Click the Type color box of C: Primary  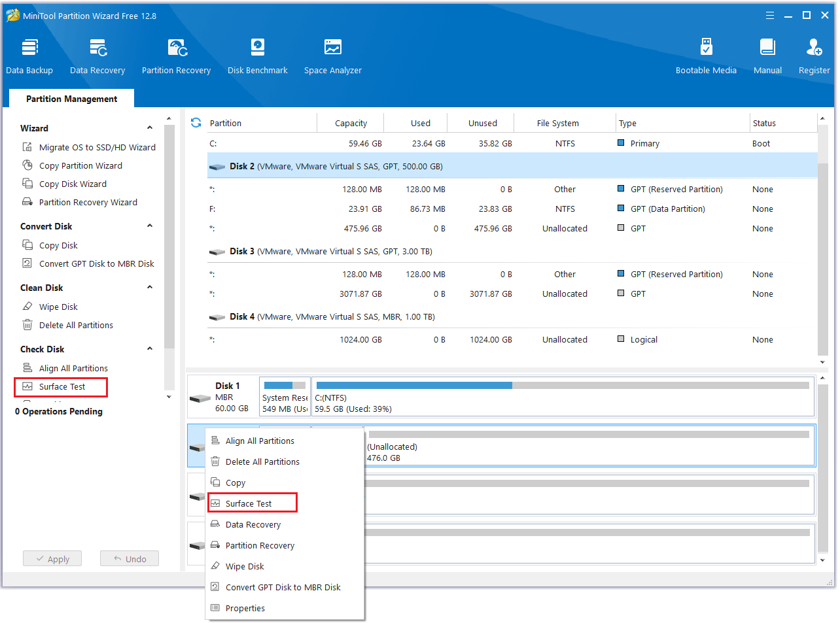tap(621, 143)
